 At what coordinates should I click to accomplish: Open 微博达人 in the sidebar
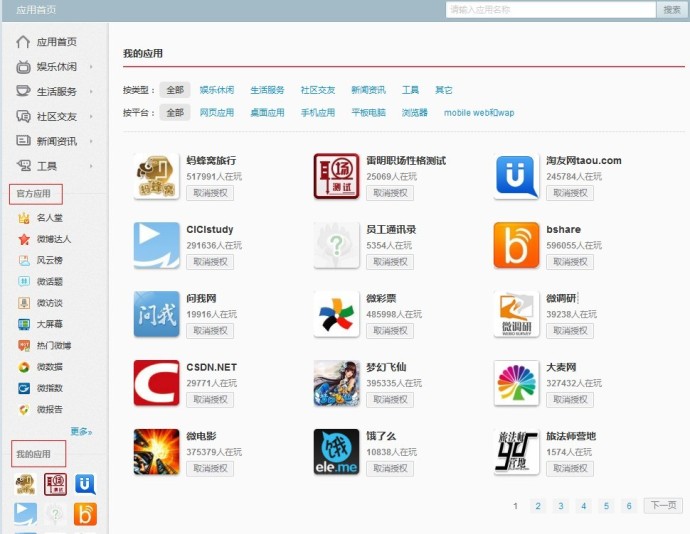pos(44,239)
